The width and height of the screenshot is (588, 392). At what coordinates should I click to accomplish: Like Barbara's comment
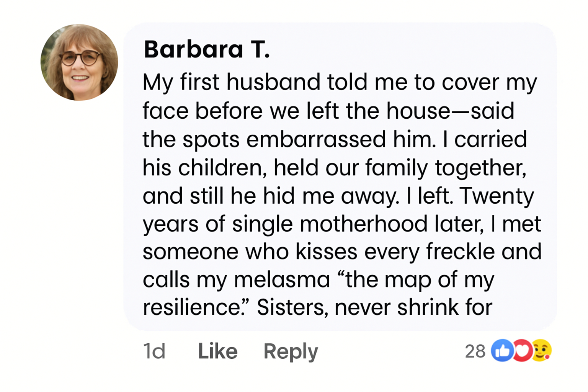[x=217, y=351]
